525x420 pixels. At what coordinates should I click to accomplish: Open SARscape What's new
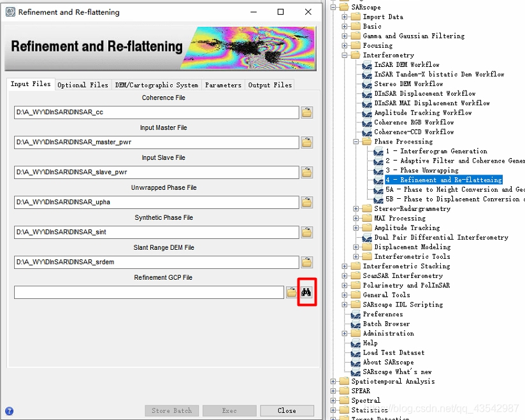[397, 372]
